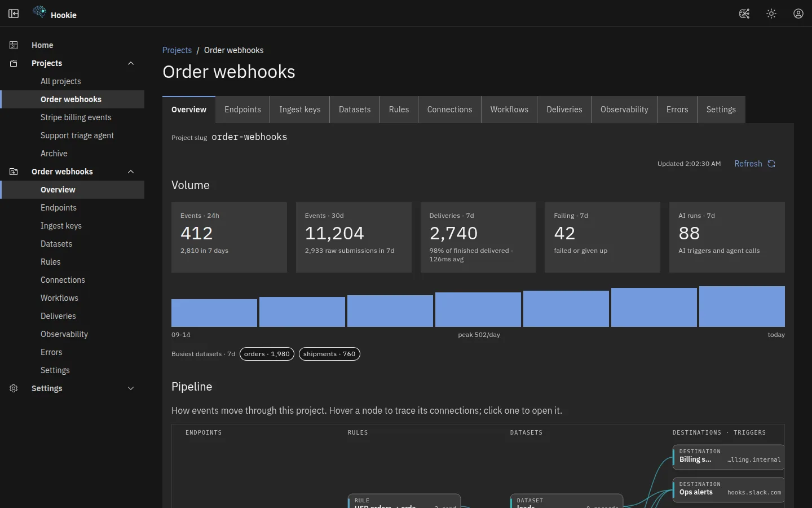Click the Home icon in the sidebar
The height and width of the screenshot is (508, 812).
[14, 45]
